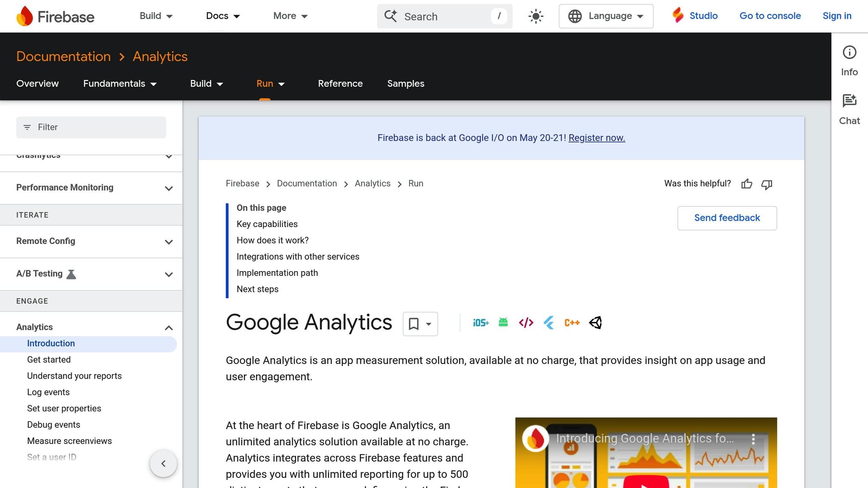Click Firebase in page breadcrumb
The height and width of the screenshot is (488, 868).
tap(242, 183)
